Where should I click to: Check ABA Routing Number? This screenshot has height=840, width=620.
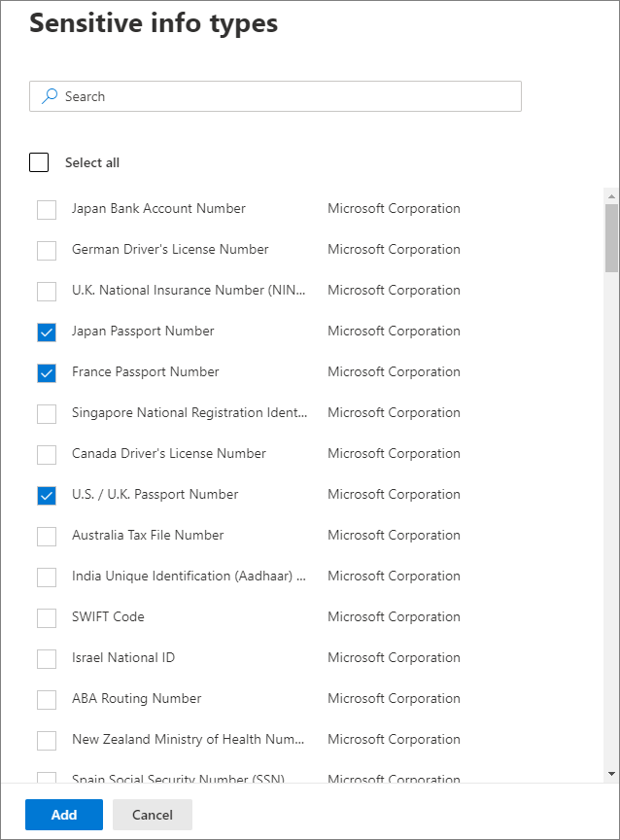[x=46, y=699]
